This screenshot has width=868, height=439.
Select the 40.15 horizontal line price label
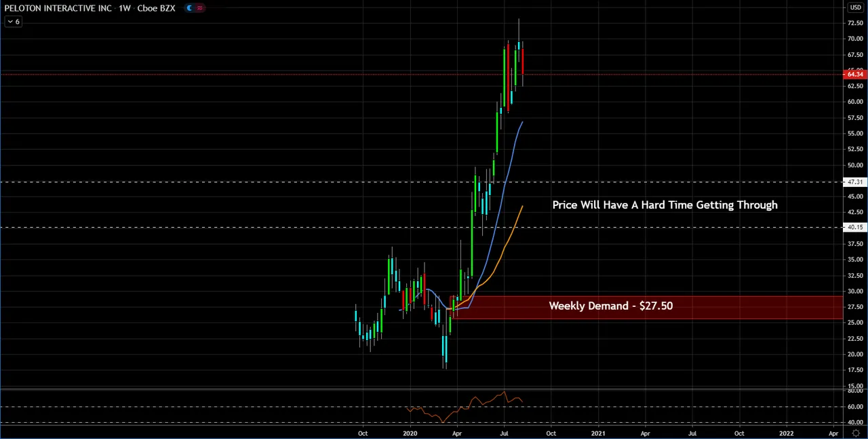855,228
